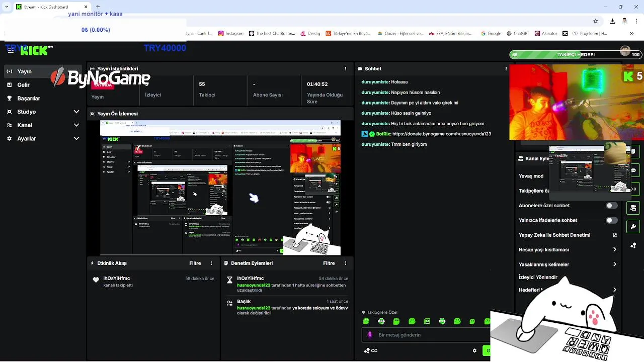This screenshot has width=644, height=362.
Task: Click the Stüdyo sidebar icon
Action: [x=9, y=112]
